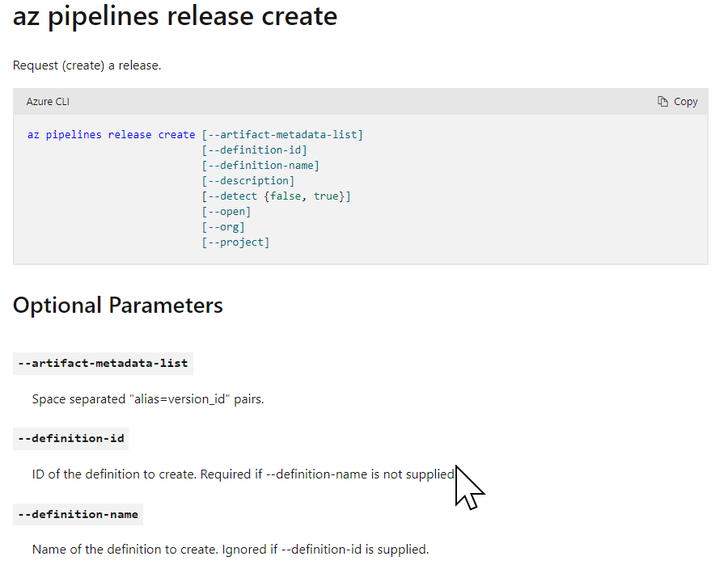Click the Optional Parameters section heading
Image resolution: width=728 pixels, height=569 pixels.
click(x=117, y=306)
